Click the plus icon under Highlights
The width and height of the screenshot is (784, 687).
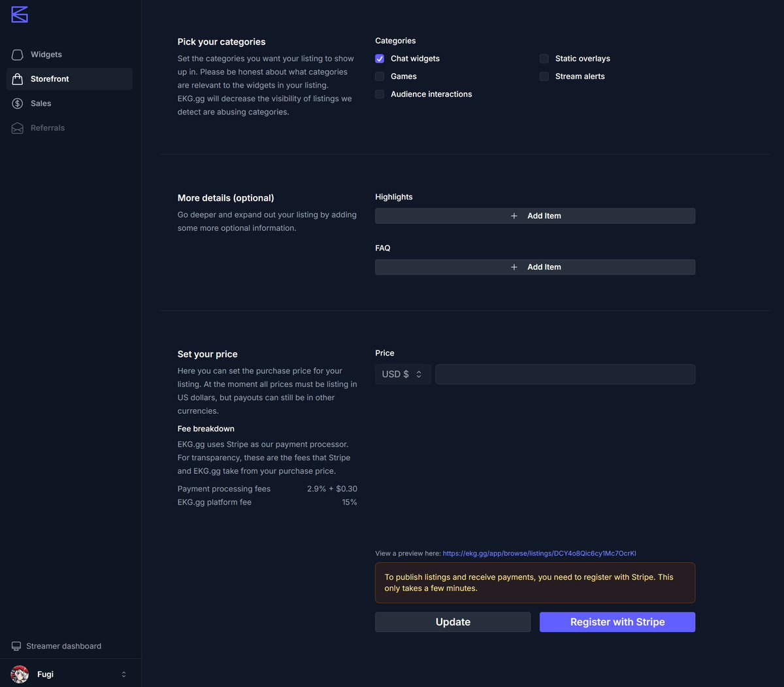tap(514, 216)
